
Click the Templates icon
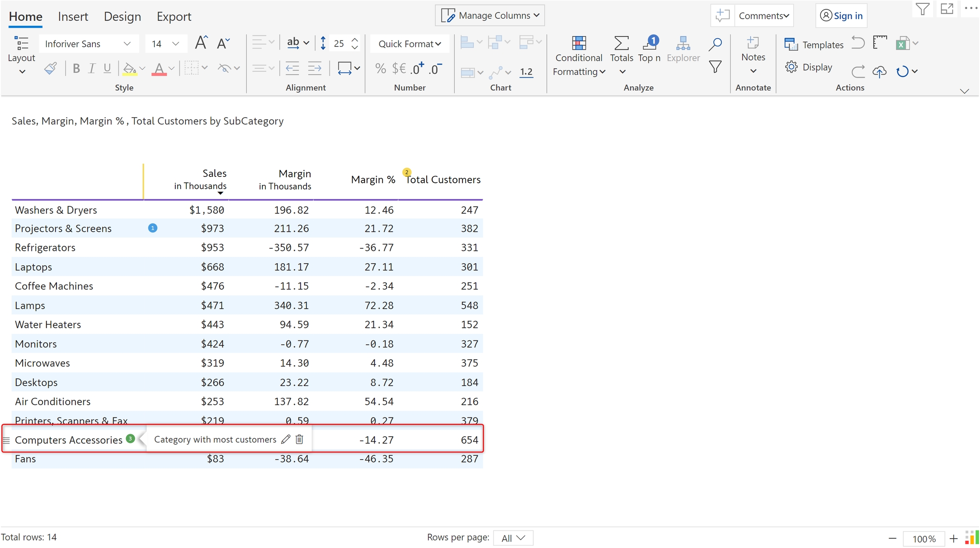coord(791,44)
